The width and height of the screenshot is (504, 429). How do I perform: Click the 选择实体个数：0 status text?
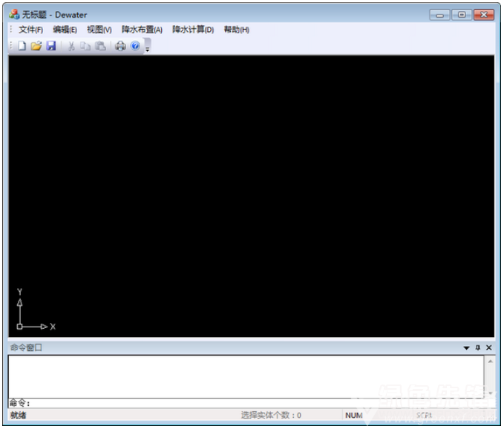[271, 415]
